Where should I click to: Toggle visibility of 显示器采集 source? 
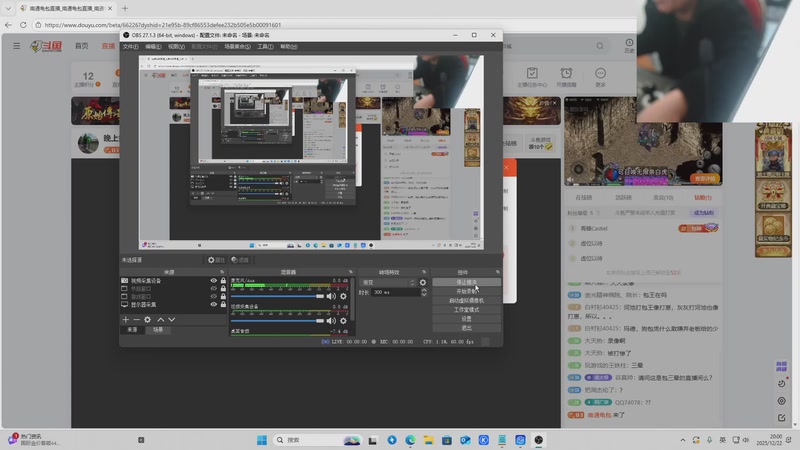point(213,304)
